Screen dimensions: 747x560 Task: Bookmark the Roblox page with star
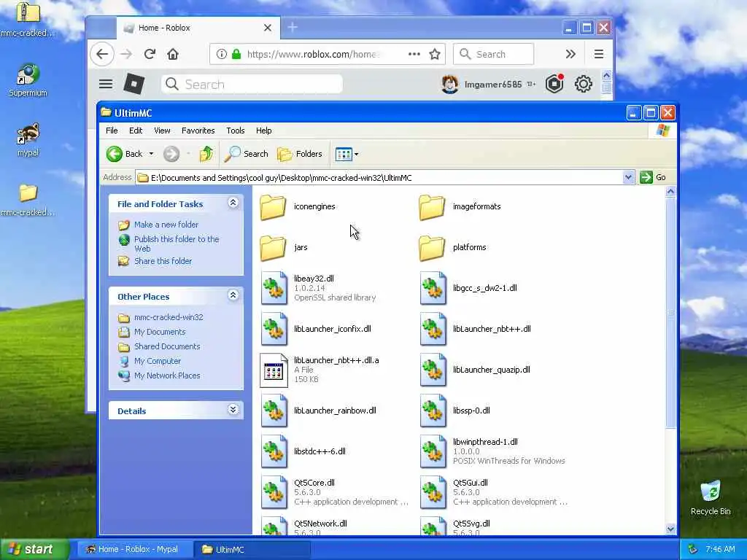(435, 54)
